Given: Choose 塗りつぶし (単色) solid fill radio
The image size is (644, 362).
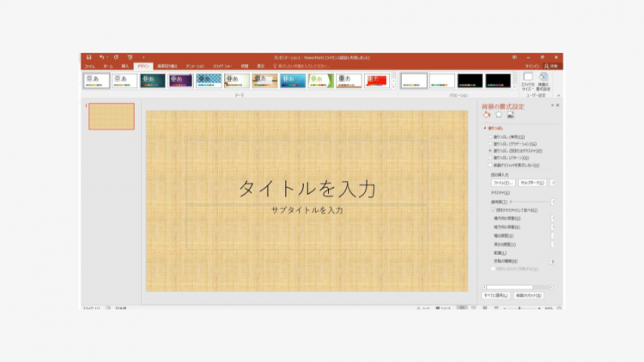Looking at the screenshot, I should pos(490,137).
